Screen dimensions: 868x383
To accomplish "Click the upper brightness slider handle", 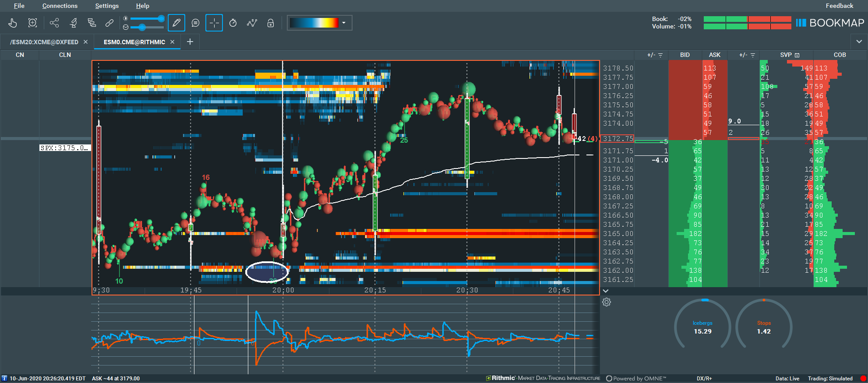I will pos(161,18).
